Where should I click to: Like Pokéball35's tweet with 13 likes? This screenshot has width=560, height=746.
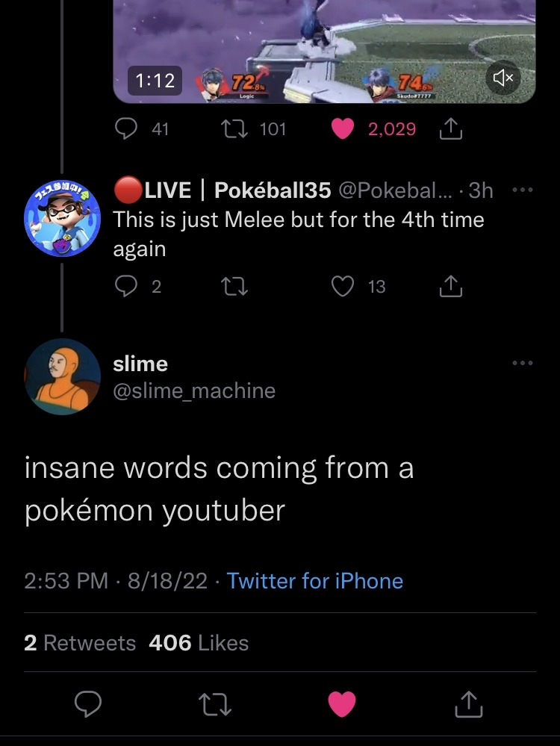pyautogui.click(x=343, y=286)
